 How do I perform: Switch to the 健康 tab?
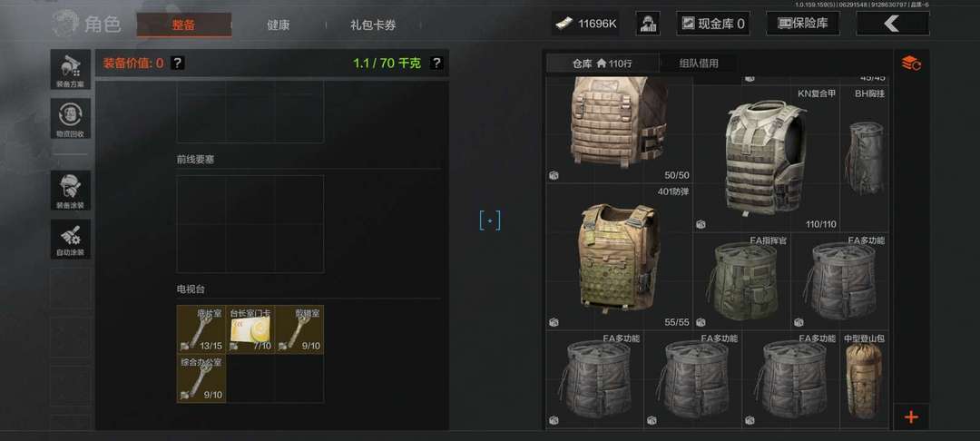point(279,25)
